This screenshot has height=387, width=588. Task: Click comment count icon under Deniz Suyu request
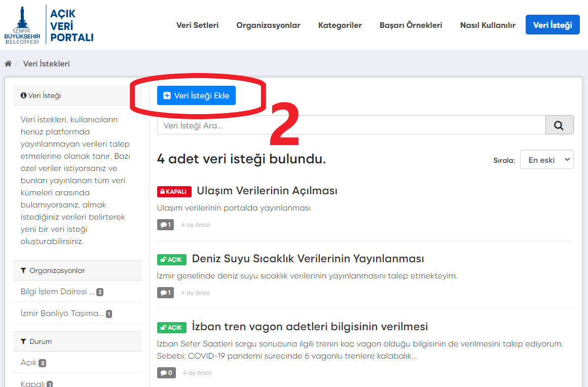tap(165, 293)
